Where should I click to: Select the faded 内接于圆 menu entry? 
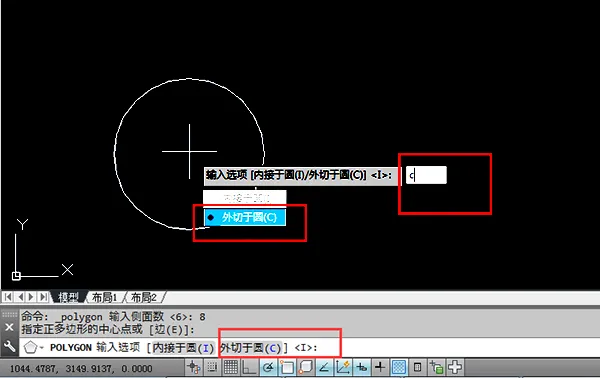tap(245, 198)
